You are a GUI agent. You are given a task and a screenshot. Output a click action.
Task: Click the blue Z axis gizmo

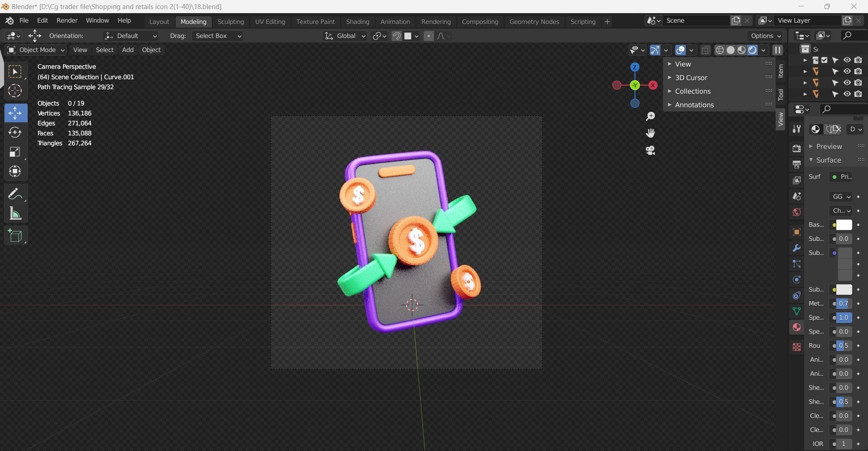635,67
